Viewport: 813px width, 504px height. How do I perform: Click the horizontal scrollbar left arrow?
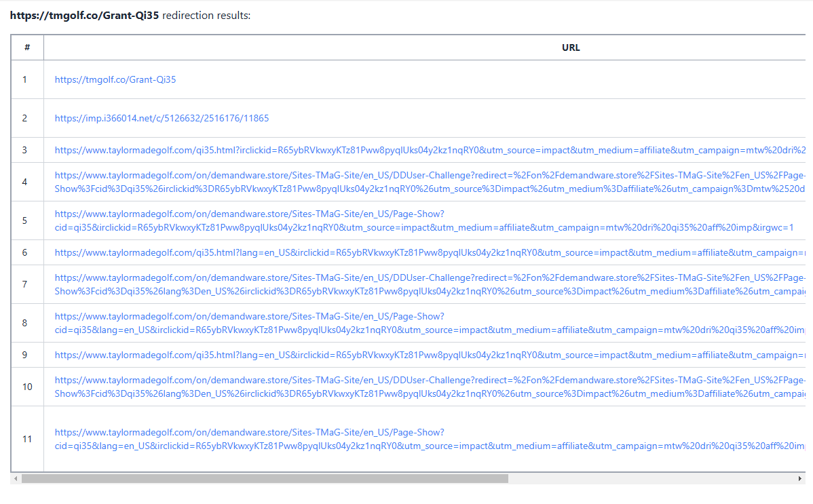click(16, 479)
